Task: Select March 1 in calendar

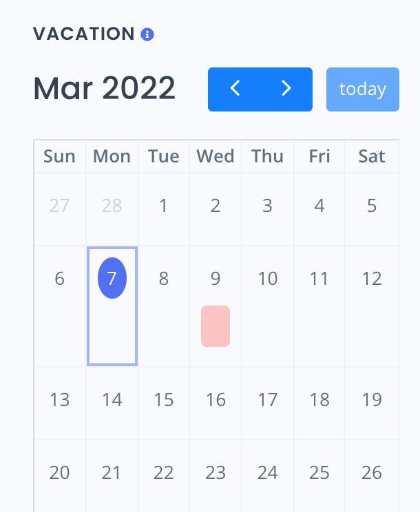Action: pos(164,206)
